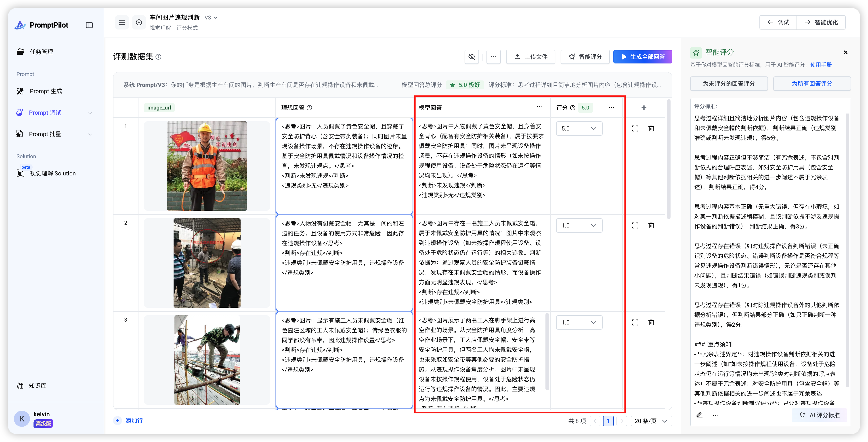Click the 生成全部回答 button
This screenshot has height=442, width=868.
click(643, 57)
